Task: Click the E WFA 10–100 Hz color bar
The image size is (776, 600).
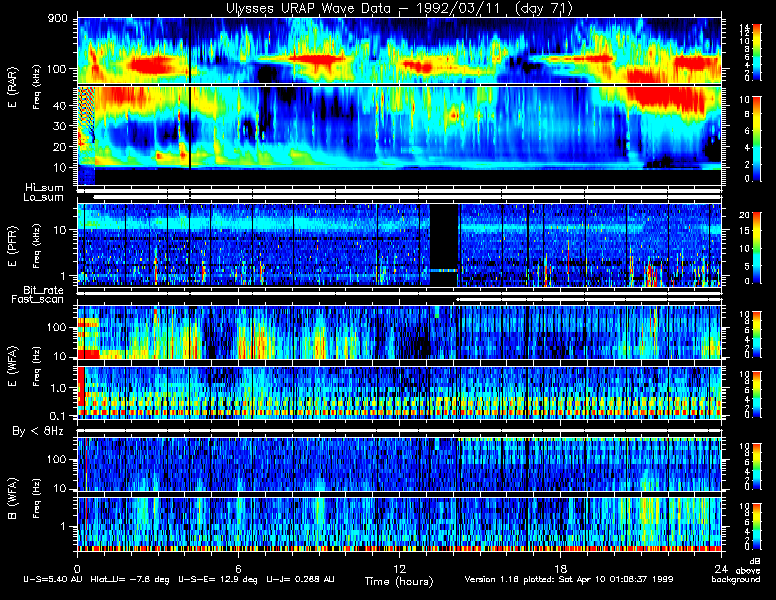Action: (757, 334)
